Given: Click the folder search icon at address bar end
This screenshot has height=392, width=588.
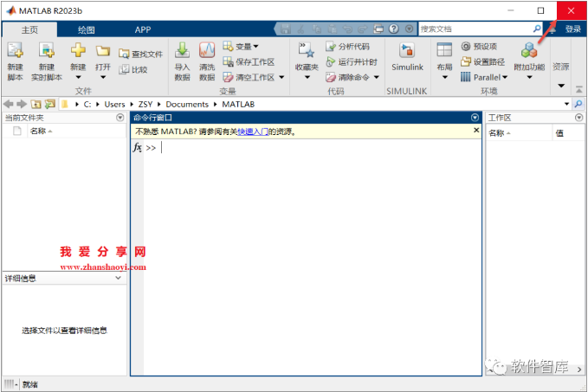Looking at the screenshot, I should [x=578, y=104].
